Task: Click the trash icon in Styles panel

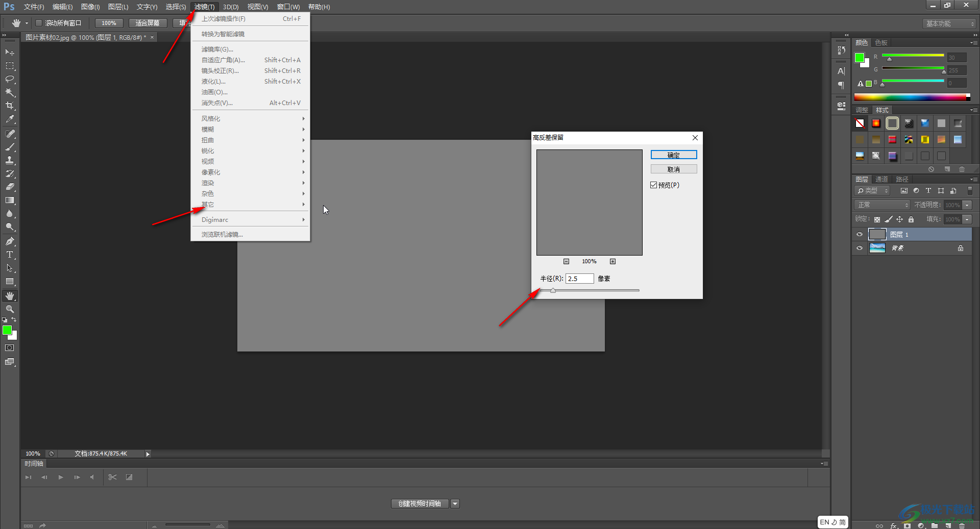Action: (962, 169)
